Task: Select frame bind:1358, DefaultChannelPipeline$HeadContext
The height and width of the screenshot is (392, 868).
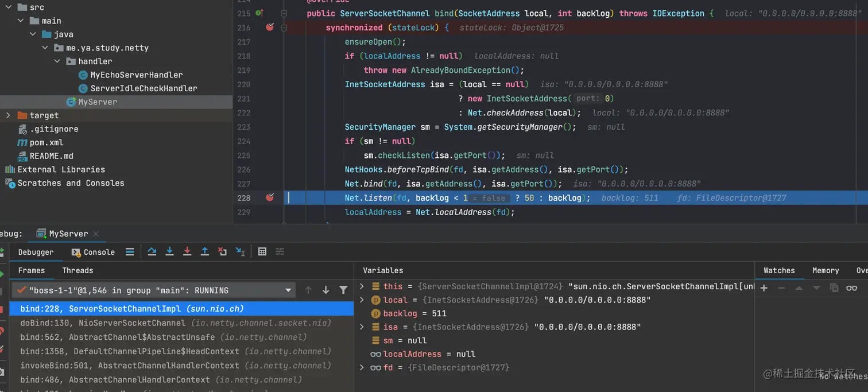Action: [x=181, y=351]
